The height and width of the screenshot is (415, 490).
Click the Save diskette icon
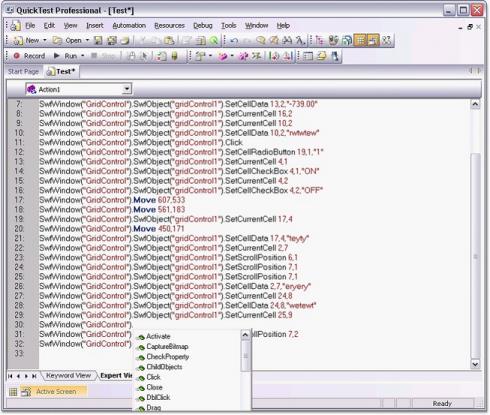[98, 40]
